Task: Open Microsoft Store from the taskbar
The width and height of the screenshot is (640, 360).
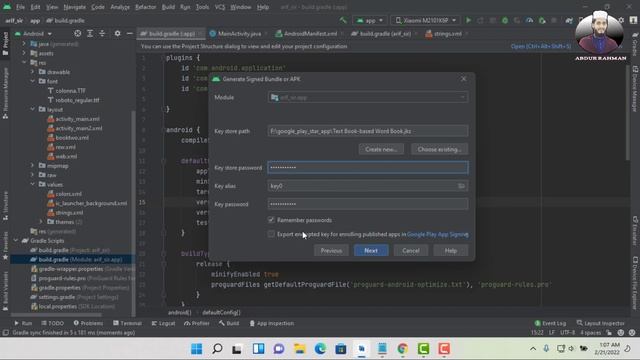Action: point(341,349)
